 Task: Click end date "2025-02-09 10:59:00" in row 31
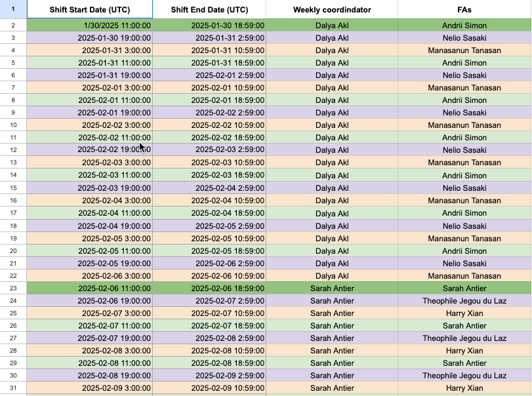(x=209, y=388)
